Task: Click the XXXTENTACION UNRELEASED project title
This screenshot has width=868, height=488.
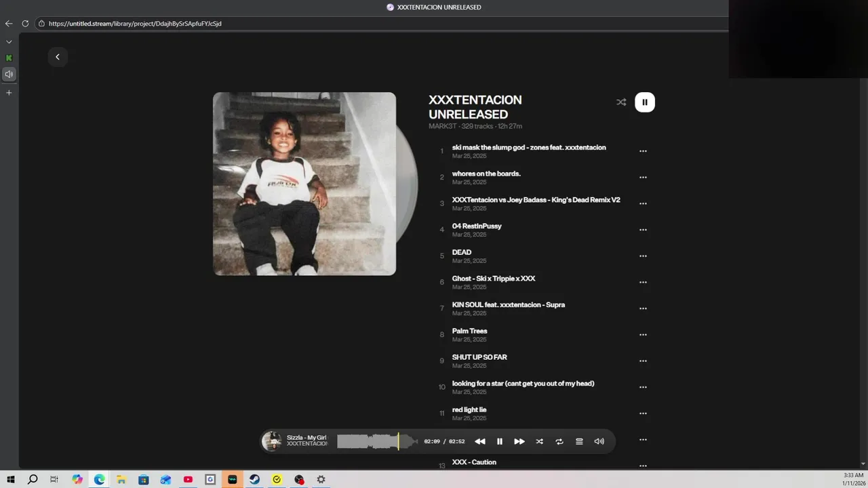Action: [x=475, y=107]
